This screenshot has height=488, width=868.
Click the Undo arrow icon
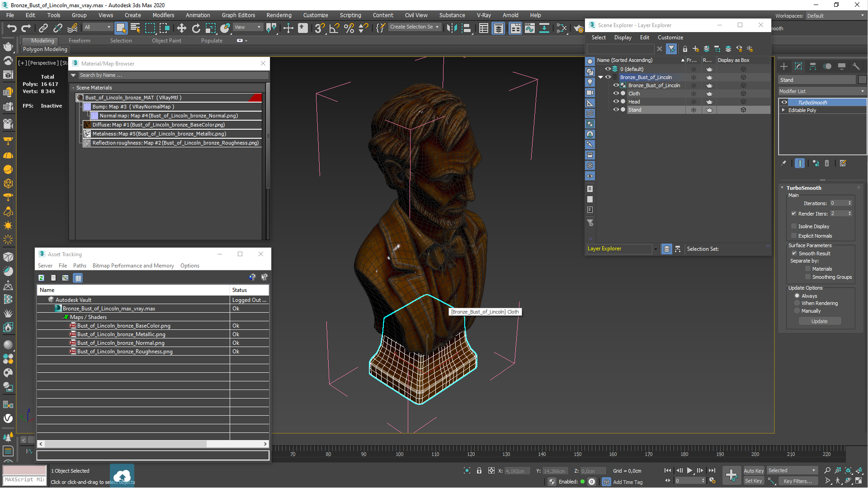coord(12,28)
